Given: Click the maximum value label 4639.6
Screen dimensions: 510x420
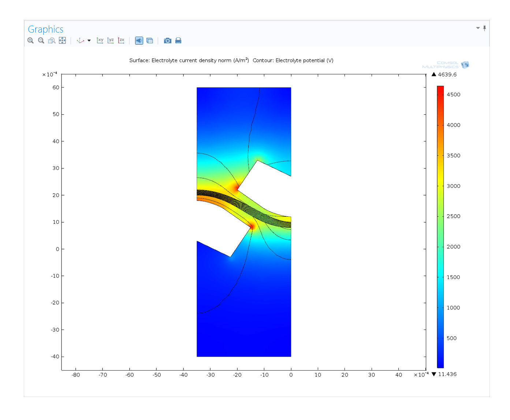Looking at the screenshot, I should (x=447, y=74).
